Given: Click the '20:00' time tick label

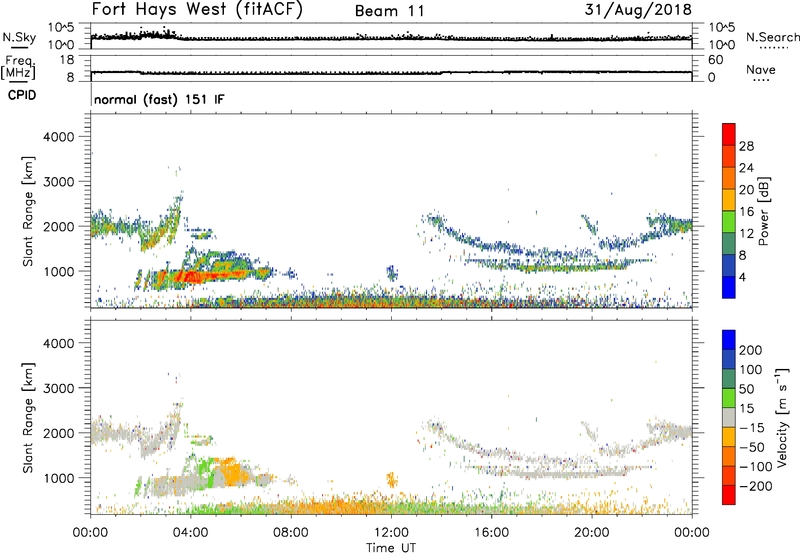Looking at the screenshot, I should [x=592, y=533].
